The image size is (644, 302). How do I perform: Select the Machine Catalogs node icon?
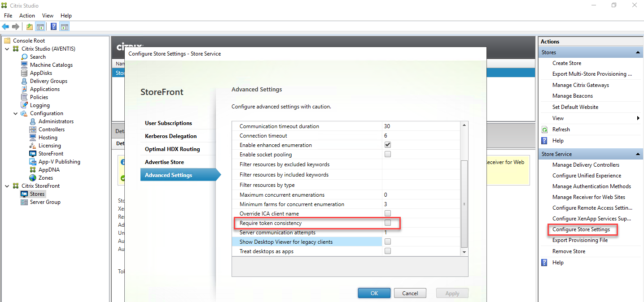[x=25, y=65]
